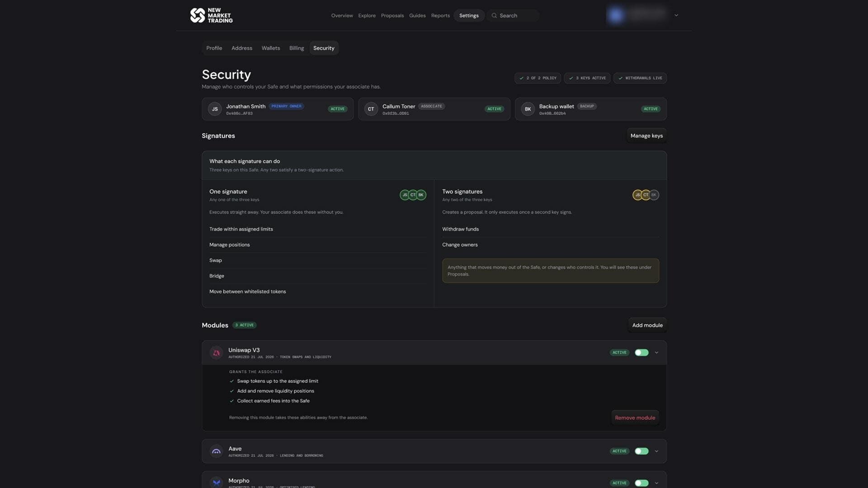Click Active status on Backup wallet card
This screenshot has height=488, width=868.
pyautogui.click(x=651, y=109)
